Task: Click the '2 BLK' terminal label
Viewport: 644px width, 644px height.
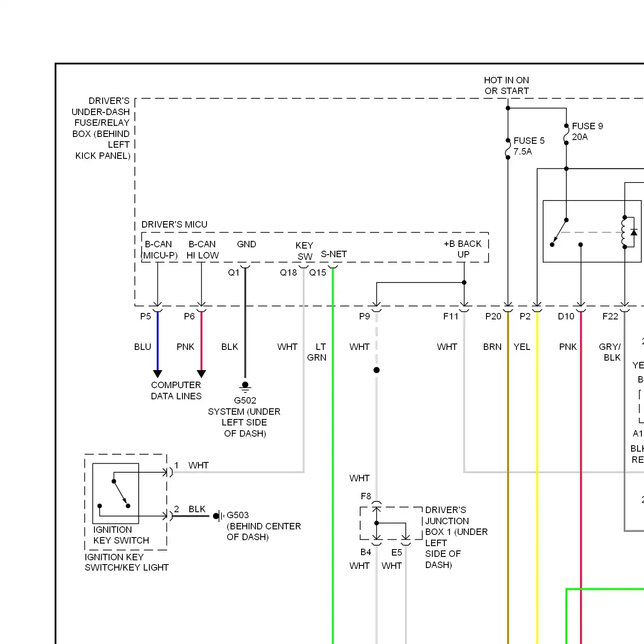Action: click(190, 509)
